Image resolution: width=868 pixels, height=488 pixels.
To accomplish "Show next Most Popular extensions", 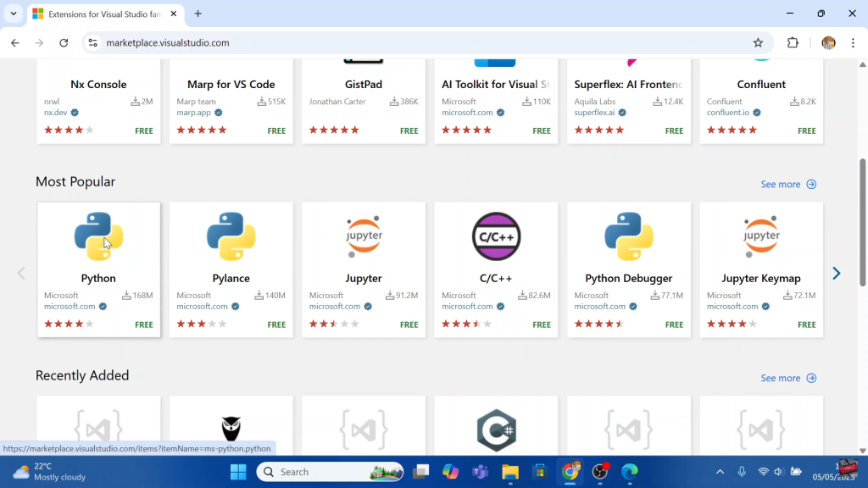I will [837, 274].
